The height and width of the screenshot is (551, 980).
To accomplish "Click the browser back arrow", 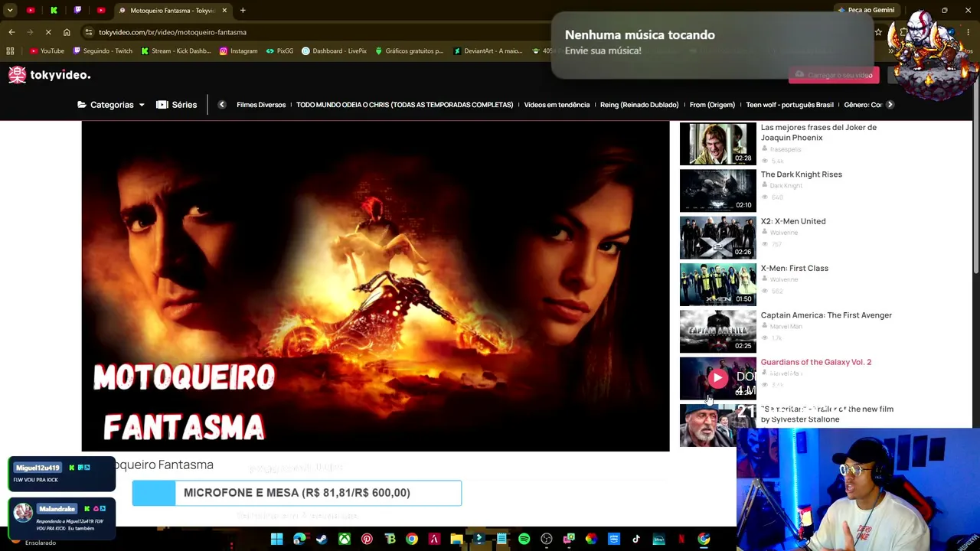I will (11, 32).
